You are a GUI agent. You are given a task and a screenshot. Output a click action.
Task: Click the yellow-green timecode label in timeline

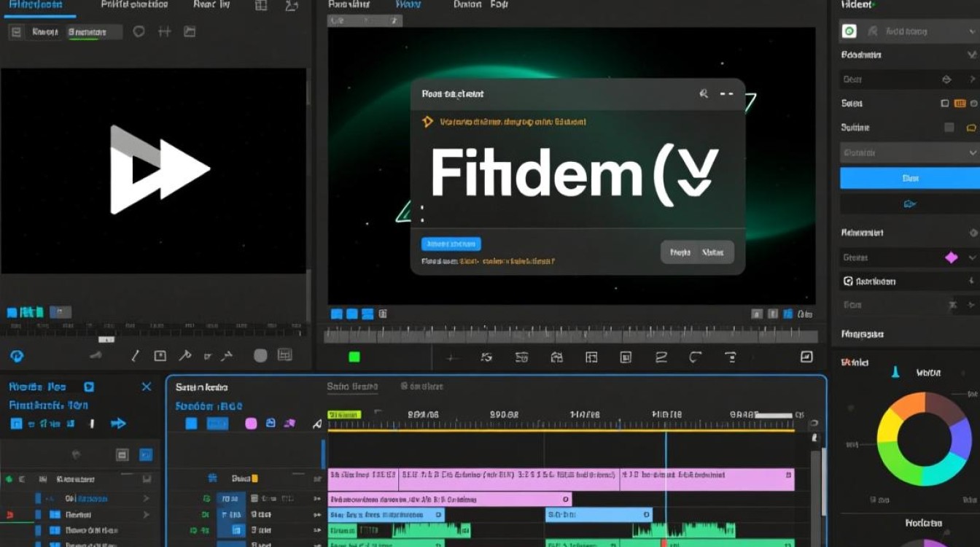pos(344,414)
